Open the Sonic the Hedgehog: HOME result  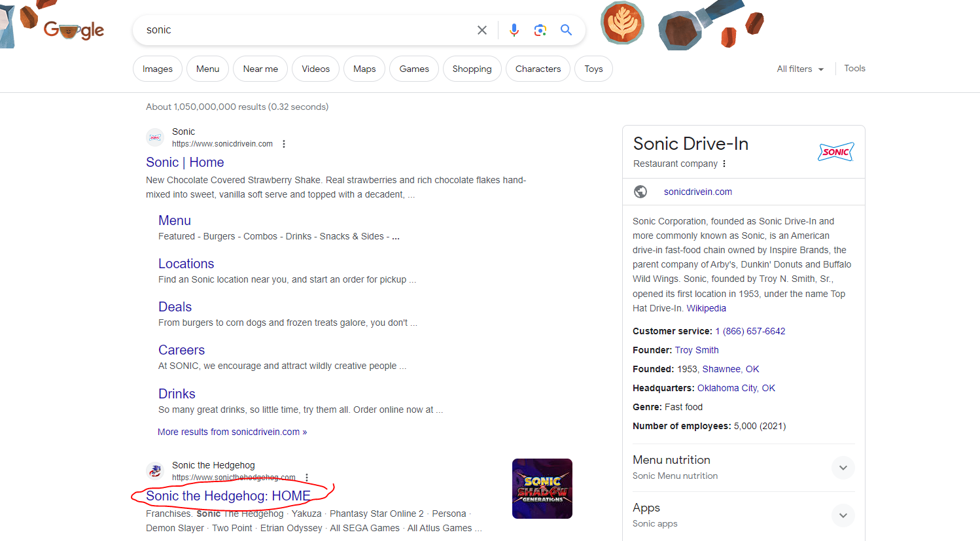[228, 496]
